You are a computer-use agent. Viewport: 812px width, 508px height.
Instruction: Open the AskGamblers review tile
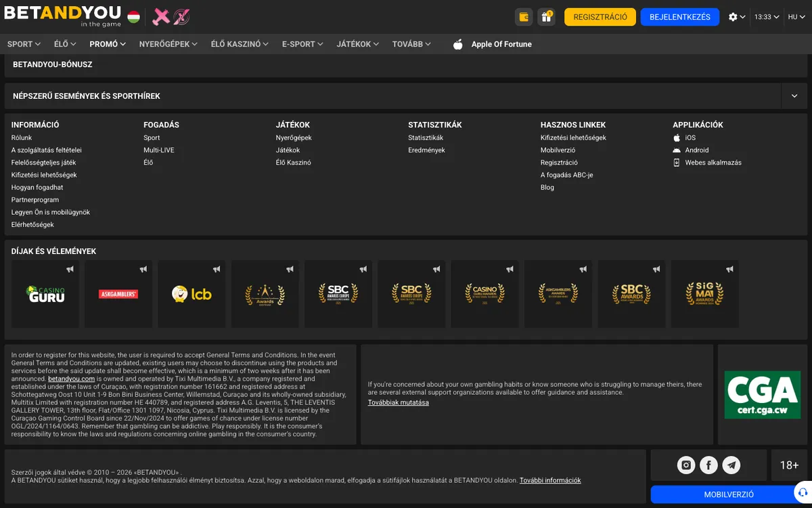point(118,294)
